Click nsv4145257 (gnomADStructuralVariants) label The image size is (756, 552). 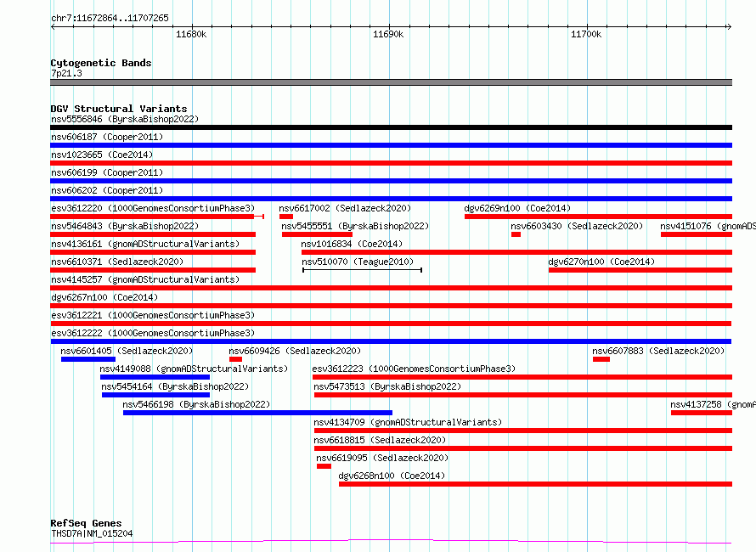(x=145, y=279)
